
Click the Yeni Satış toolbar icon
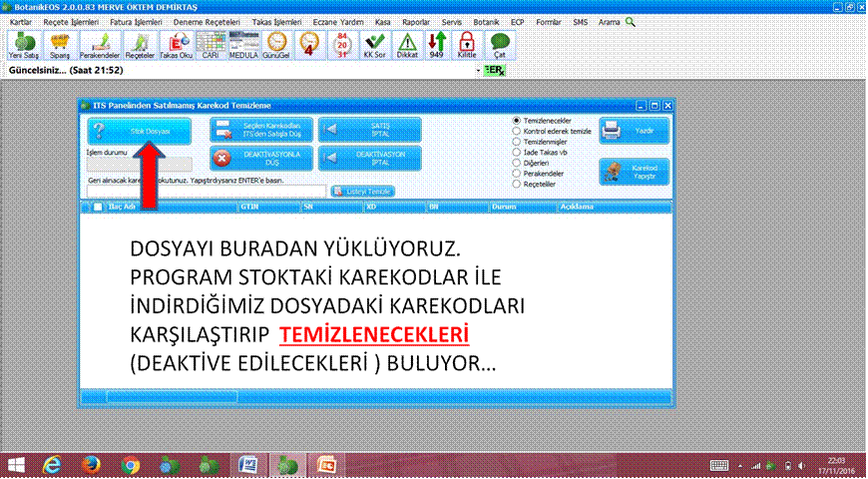pos(22,45)
